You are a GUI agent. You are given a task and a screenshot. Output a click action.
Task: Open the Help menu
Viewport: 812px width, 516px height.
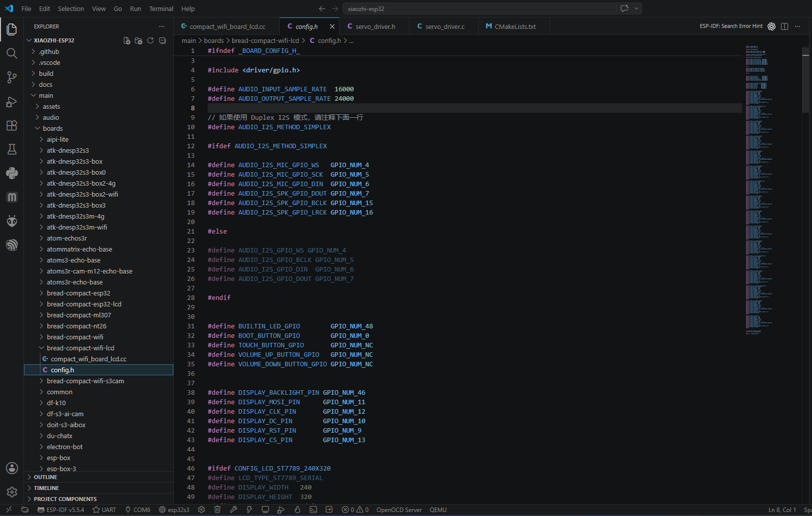click(188, 8)
